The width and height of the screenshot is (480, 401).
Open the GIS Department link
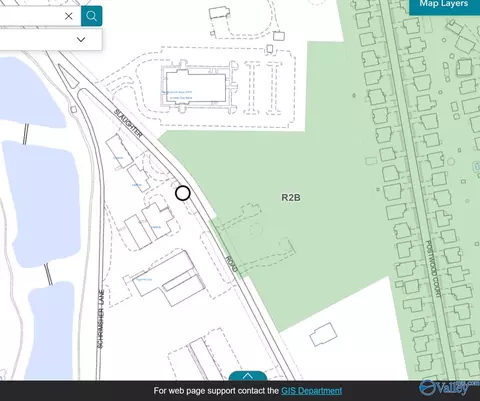tap(311, 391)
